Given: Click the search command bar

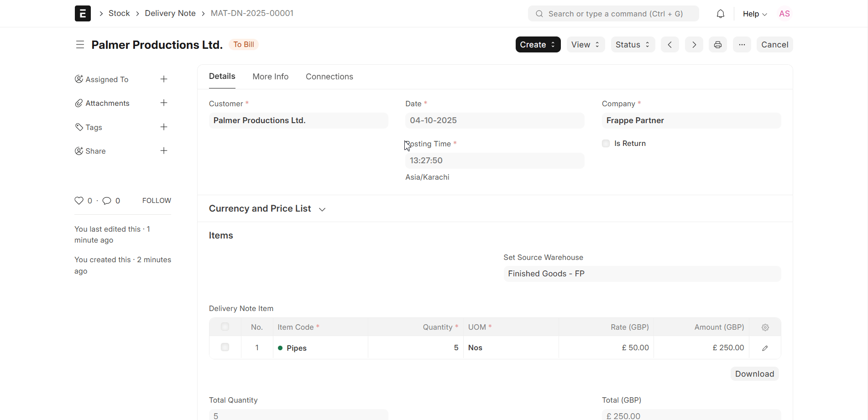Looking at the screenshot, I should point(613,14).
